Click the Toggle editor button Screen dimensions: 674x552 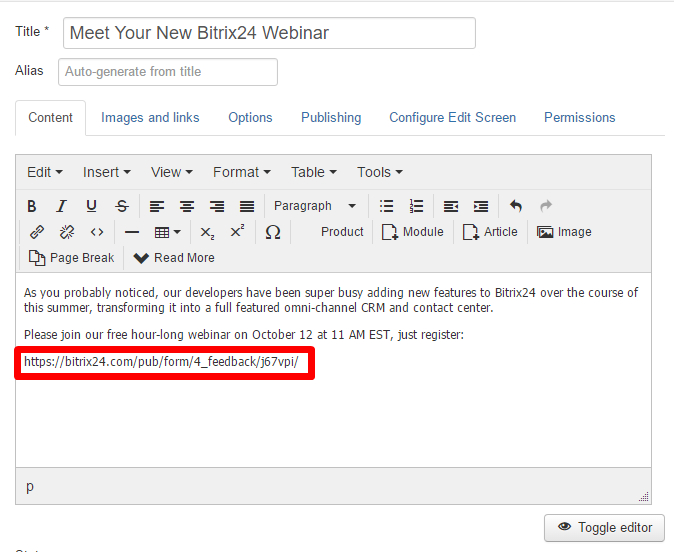point(604,527)
